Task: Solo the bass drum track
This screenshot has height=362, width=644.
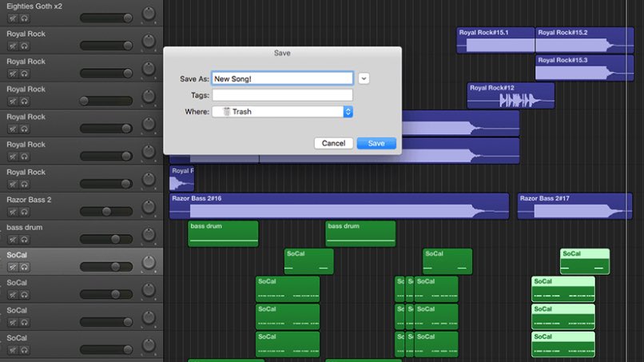Action: tap(24, 240)
